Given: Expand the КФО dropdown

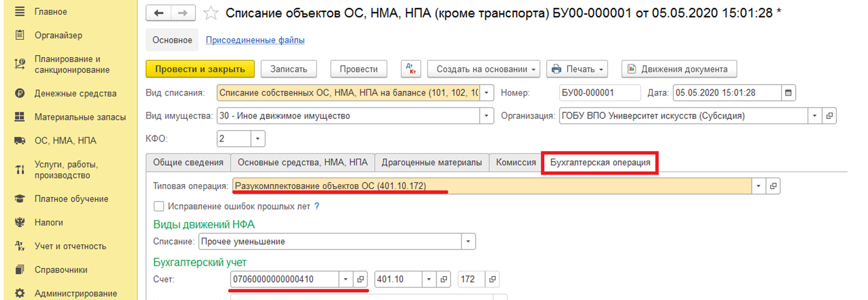Looking at the screenshot, I should [x=258, y=139].
